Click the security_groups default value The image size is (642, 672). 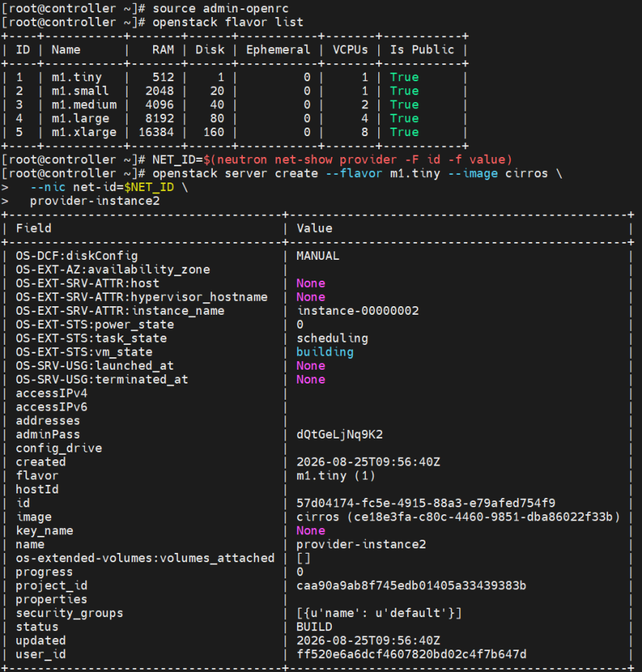coord(379,613)
